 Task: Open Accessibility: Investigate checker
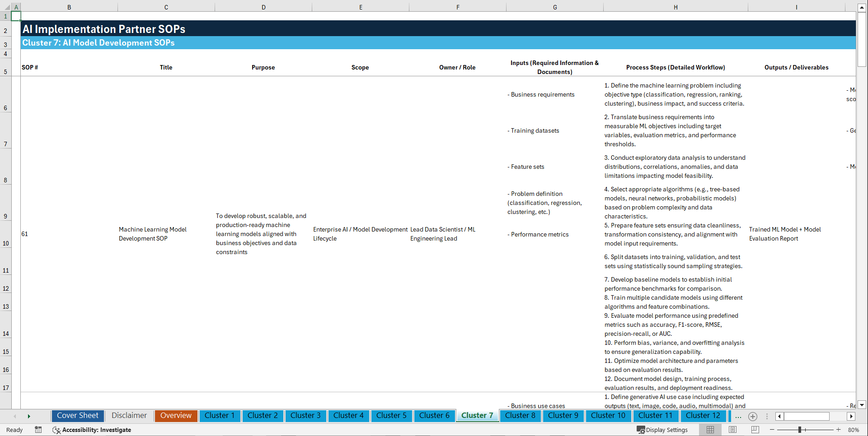(92, 430)
